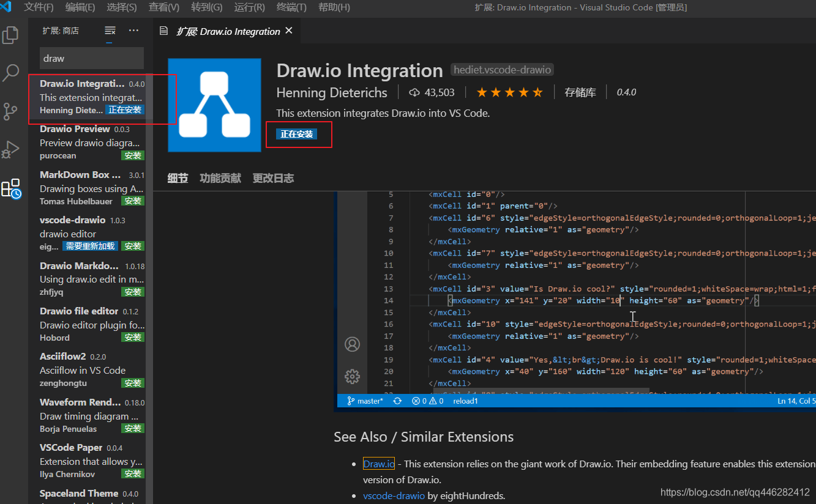Open the 终端(T) menu
This screenshot has width=816, height=504.
(x=291, y=7)
